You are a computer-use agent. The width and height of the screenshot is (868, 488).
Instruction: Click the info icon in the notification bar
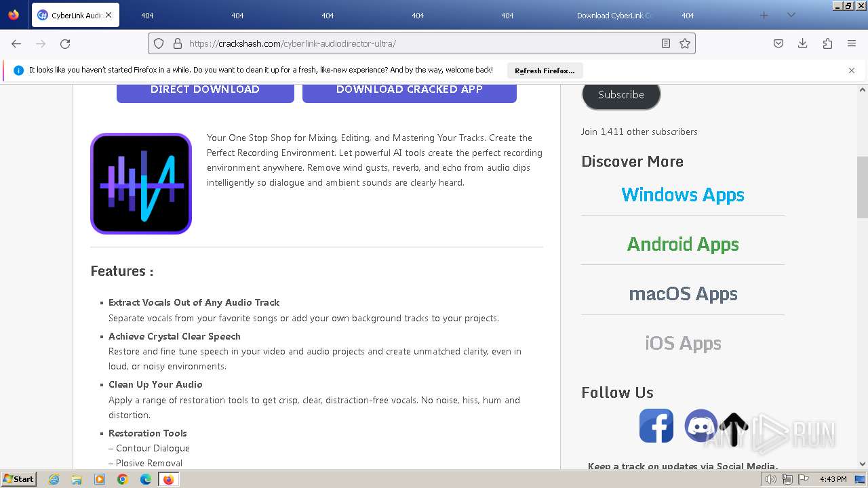[x=19, y=70]
